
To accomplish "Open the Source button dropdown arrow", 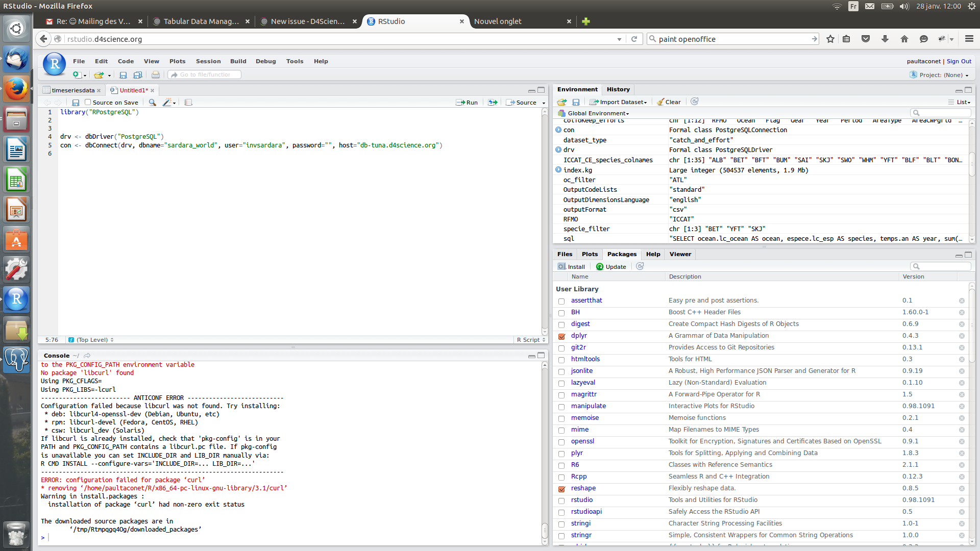I will [x=544, y=103].
